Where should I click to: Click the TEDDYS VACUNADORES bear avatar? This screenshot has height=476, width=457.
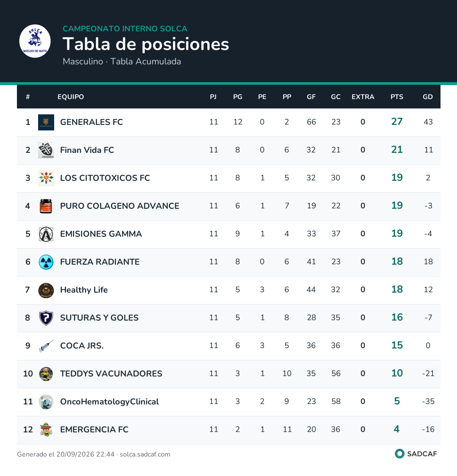tap(46, 374)
